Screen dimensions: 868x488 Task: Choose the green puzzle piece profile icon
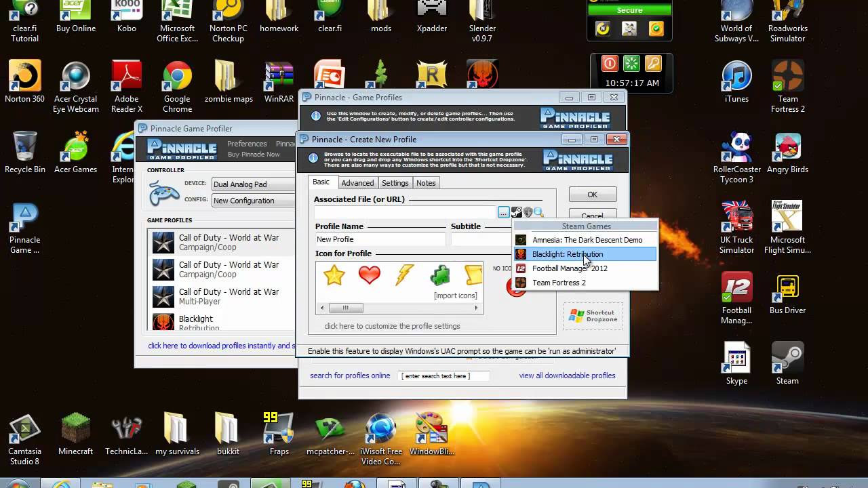[x=440, y=275]
